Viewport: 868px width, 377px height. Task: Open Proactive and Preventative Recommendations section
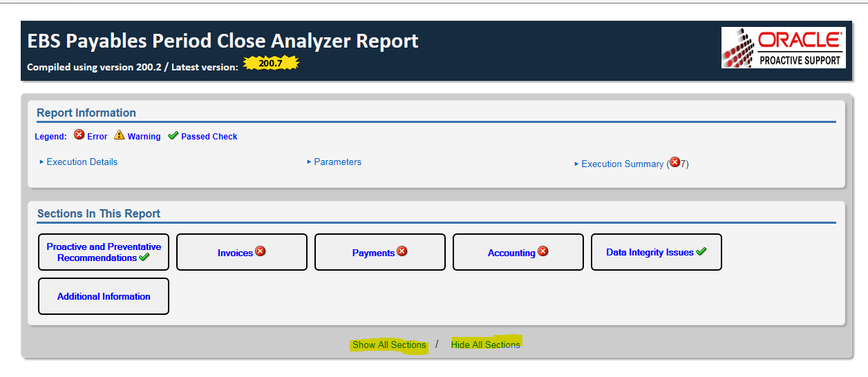tap(104, 252)
